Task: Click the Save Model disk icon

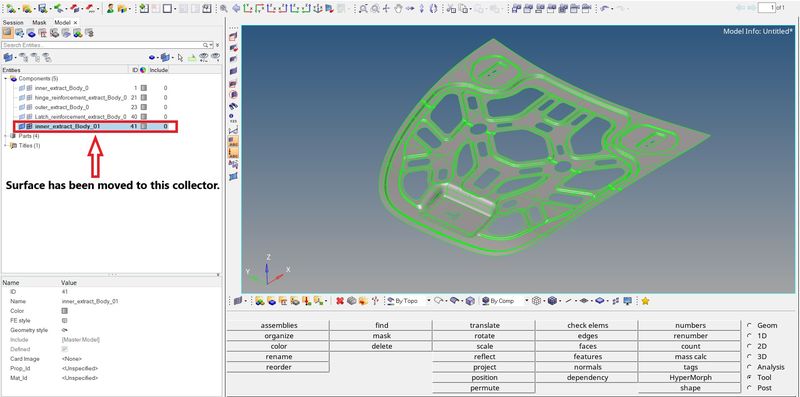Action: point(43,9)
